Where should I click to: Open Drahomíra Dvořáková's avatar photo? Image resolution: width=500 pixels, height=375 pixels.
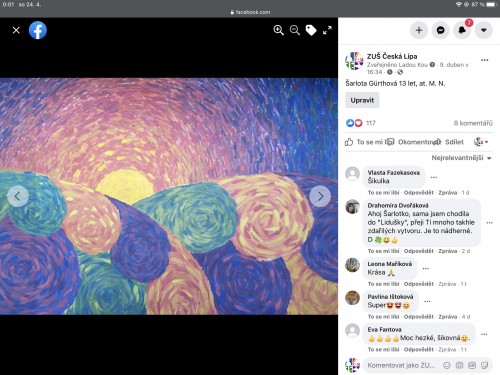click(x=352, y=207)
